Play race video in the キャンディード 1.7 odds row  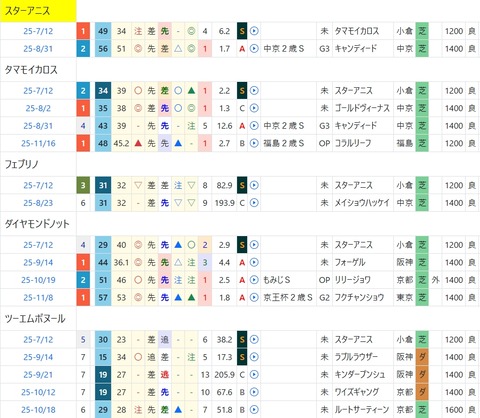pyautogui.click(x=254, y=49)
